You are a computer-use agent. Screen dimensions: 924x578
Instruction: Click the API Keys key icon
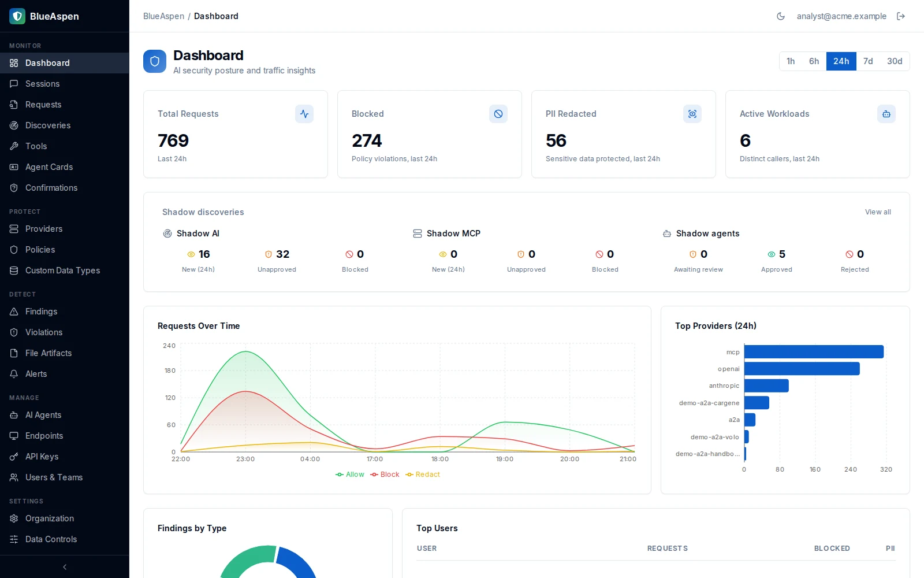coord(14,457)
